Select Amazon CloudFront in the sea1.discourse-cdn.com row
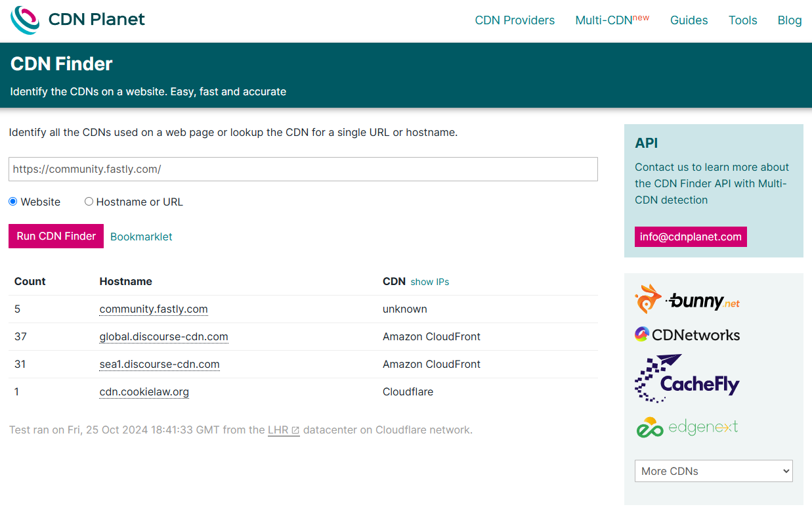The image size is (812, 511). pyautogui.click(x=431, y=364)
